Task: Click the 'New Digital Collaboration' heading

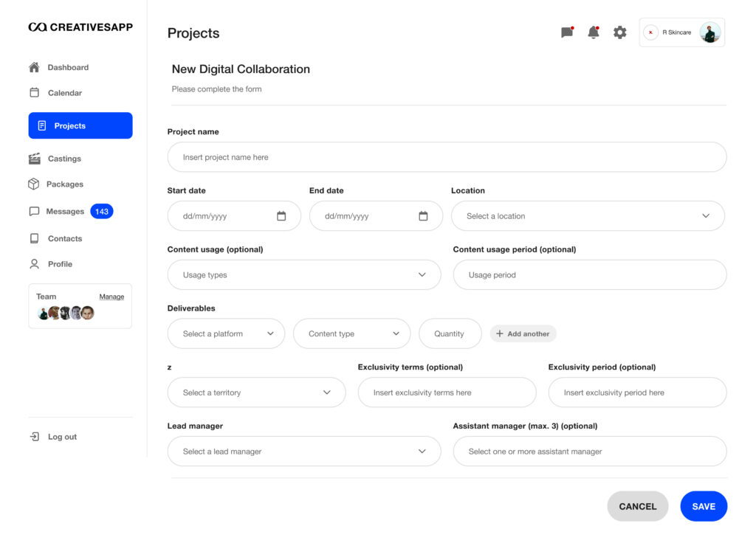Action: coord(241,69)
